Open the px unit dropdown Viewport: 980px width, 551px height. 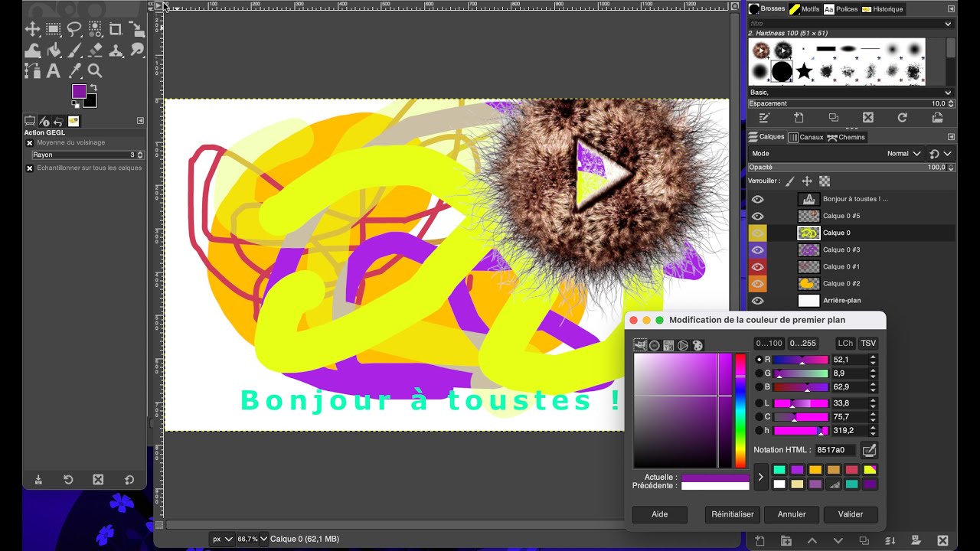click(x=222, y=539)
